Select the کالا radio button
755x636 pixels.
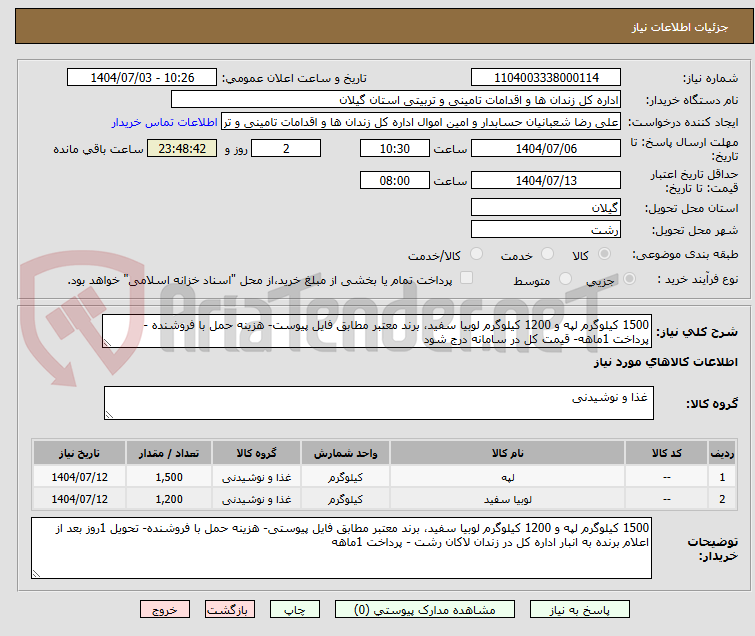tap(604, 254)
